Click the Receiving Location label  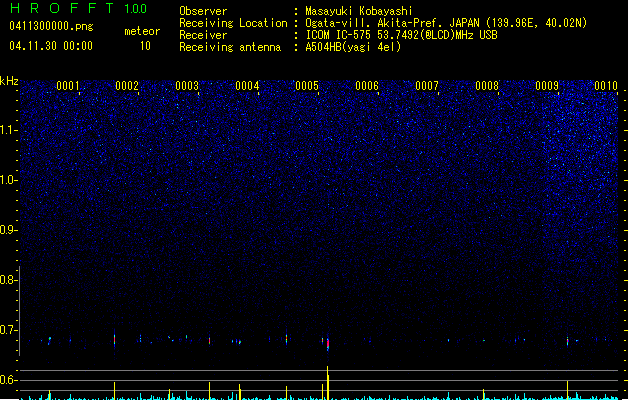[x=233, y=23]
